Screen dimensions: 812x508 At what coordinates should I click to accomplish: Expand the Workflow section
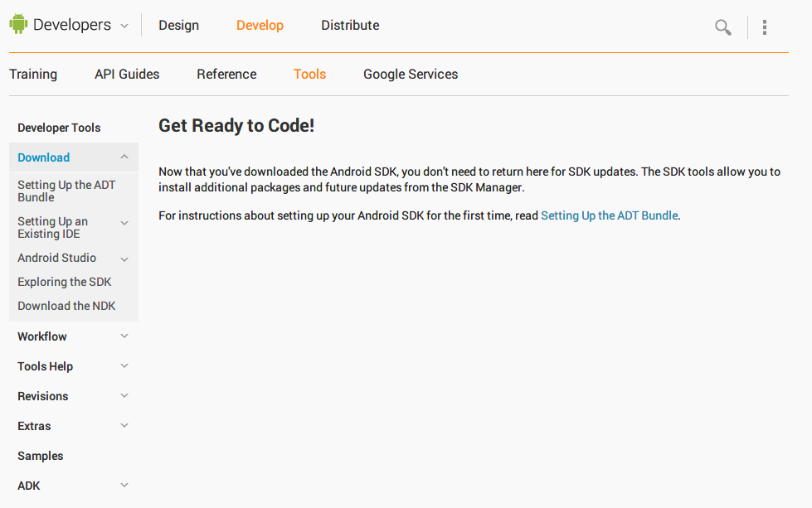coord(124,336)
